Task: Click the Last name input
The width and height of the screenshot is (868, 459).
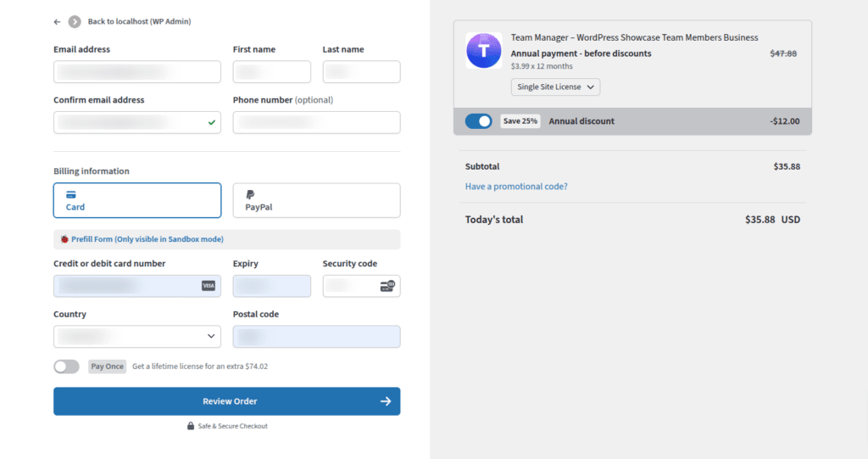Action: pyautogui.click(x=361, y=72)
